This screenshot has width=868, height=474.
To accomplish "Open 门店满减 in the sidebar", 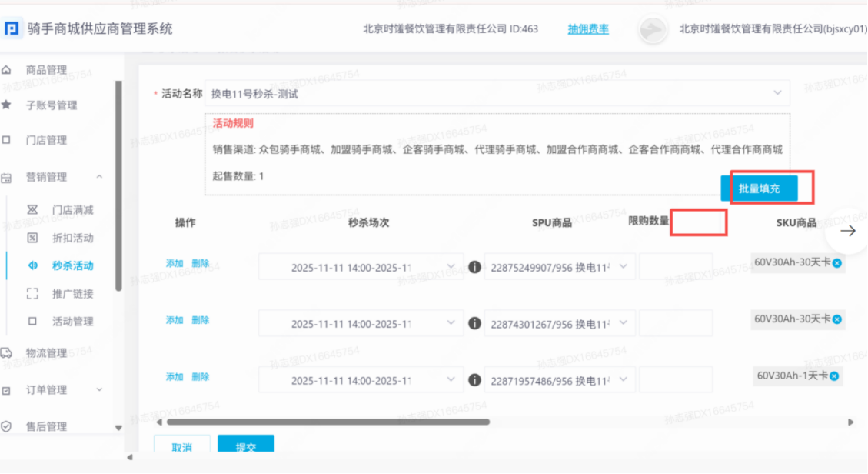I will 72,210.
